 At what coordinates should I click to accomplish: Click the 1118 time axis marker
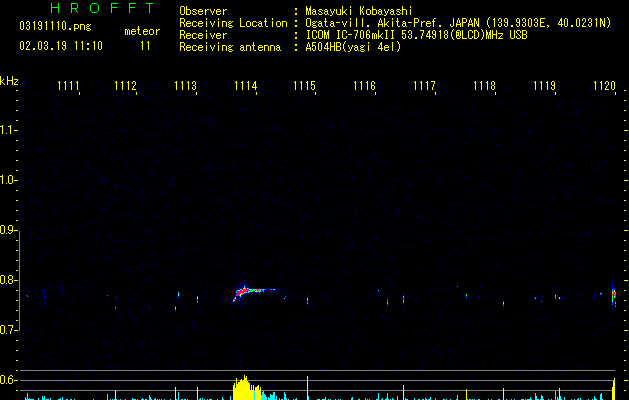(484, 85)
